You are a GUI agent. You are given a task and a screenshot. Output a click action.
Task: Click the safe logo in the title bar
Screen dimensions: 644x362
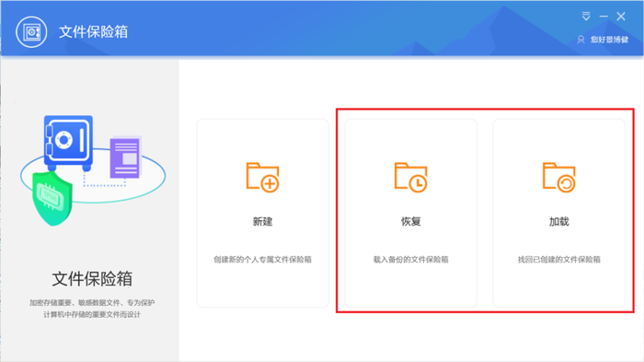31,31
